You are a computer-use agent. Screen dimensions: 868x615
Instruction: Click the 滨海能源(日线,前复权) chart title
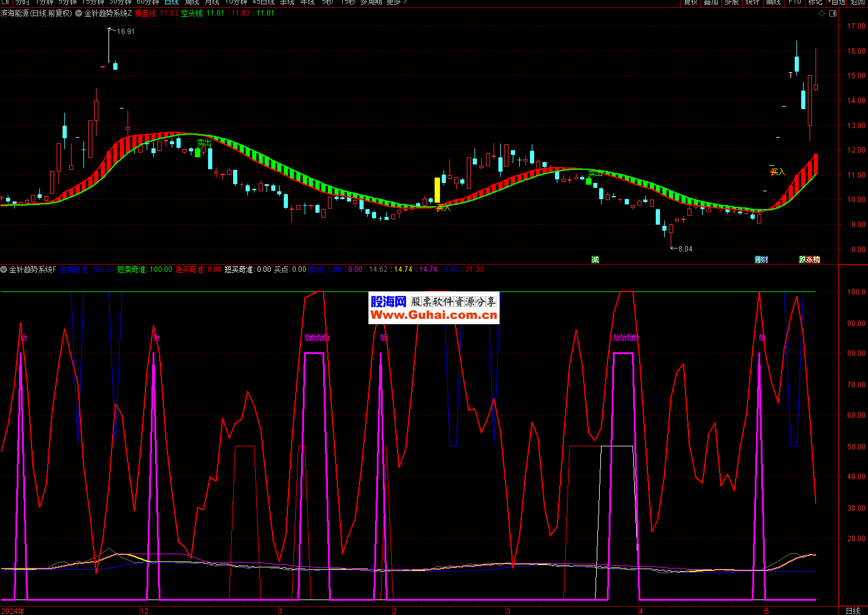(37, 13)
